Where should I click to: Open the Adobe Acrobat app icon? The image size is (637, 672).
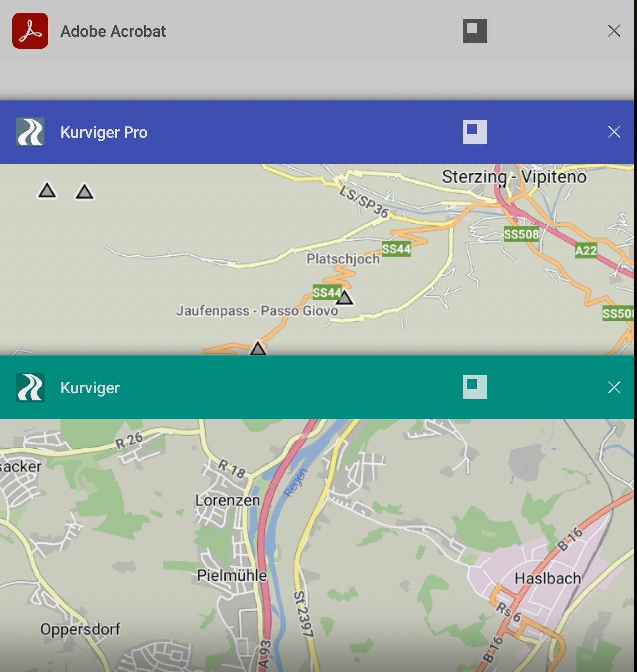click(x=30, y=31)
